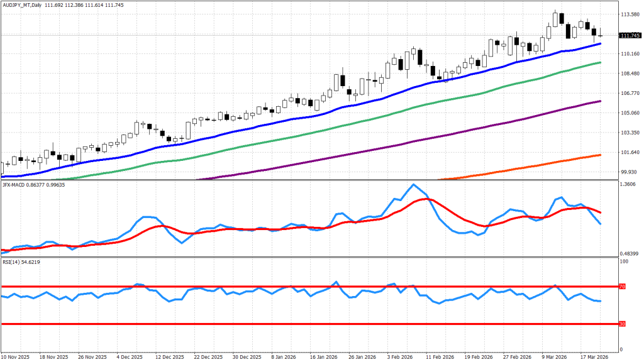Select the 10 Nov 2025 date label
Image resolution: width=644 pixels, height=362 pixels.
[x=16, y=356]
